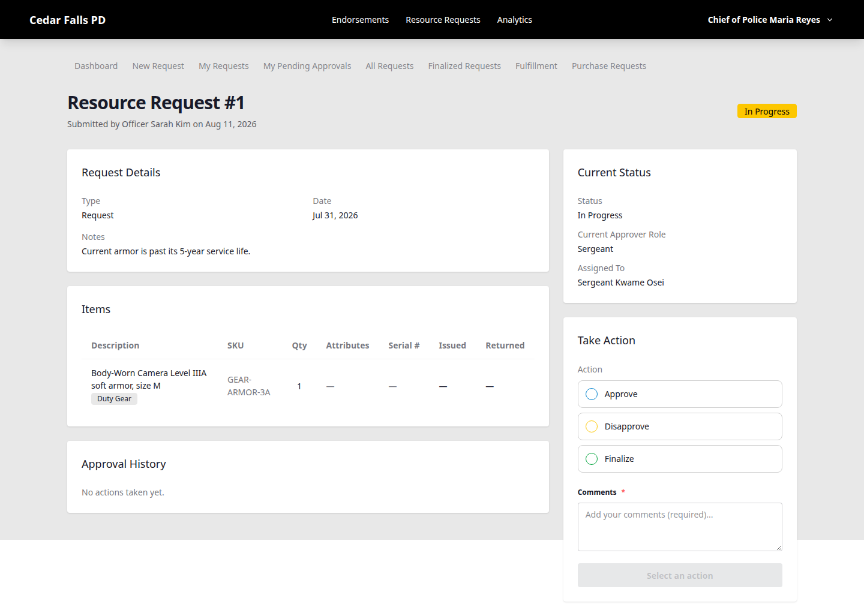Screen dimensions: 864x616
Task: Click the Description column header
Action: pos(115,345)
